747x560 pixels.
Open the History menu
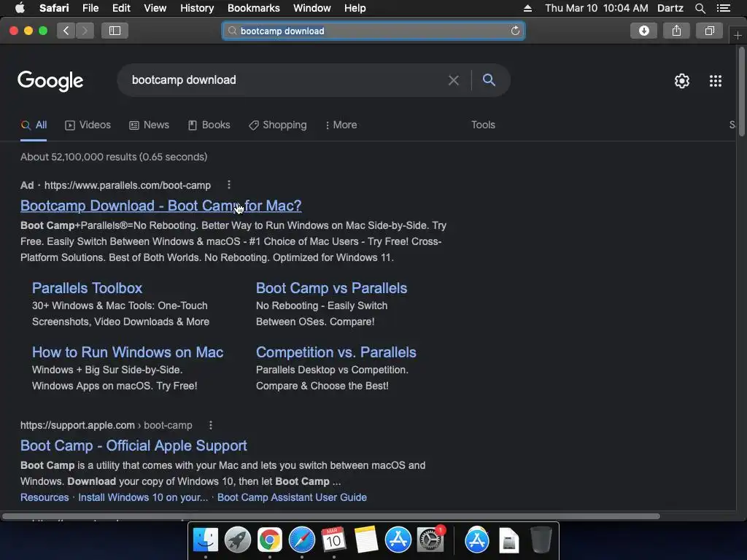click(197, 8)
